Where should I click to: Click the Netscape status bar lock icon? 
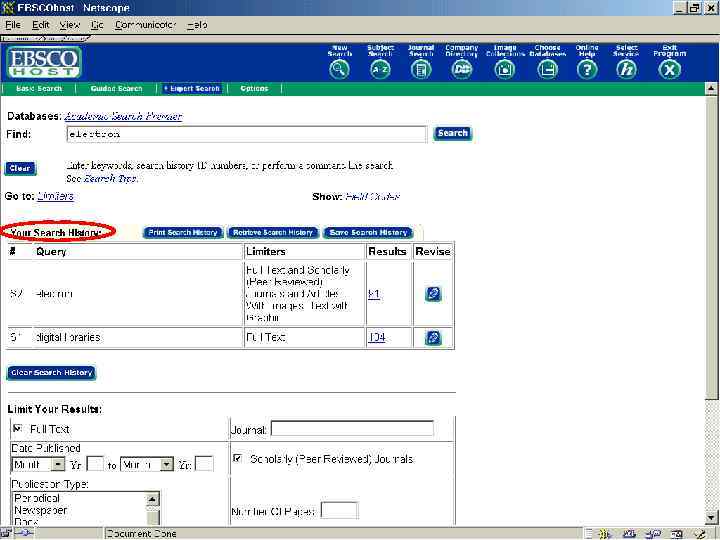(5, 534)
